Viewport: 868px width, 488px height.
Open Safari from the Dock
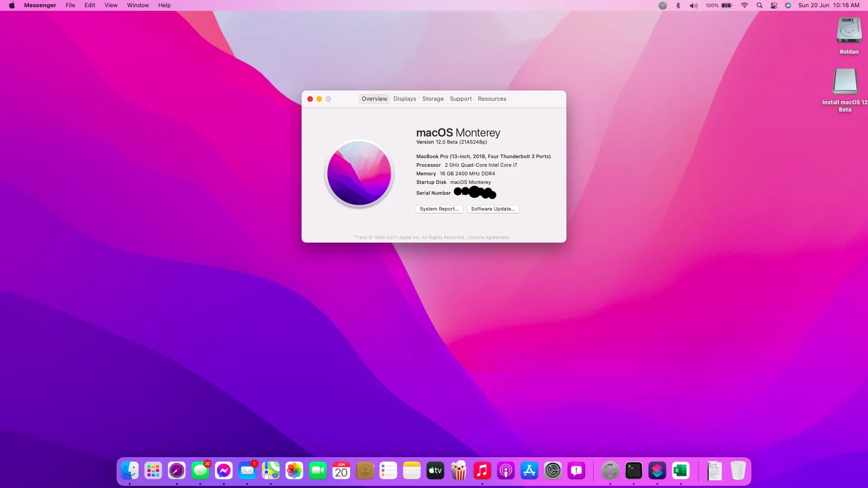(176, 470)
